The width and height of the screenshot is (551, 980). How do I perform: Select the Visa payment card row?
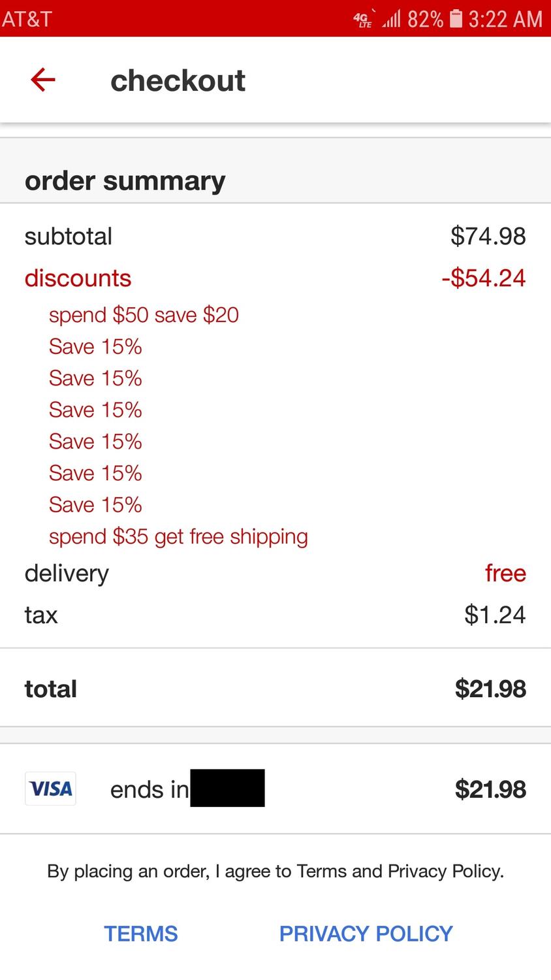(x=275, y=789)
